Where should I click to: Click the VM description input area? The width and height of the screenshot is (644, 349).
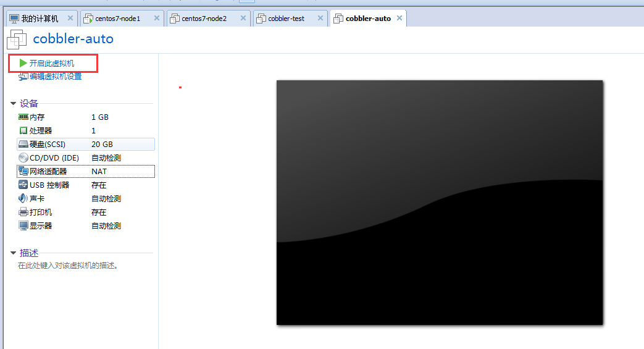68,266
